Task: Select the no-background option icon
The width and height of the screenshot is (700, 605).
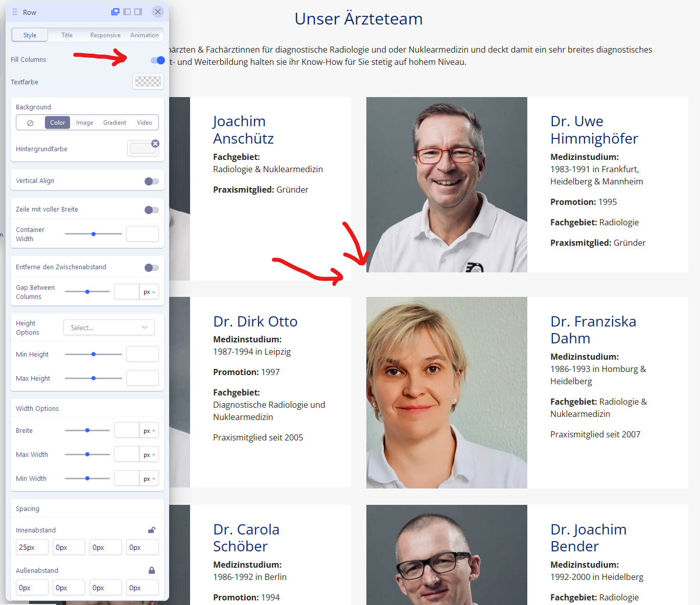Action: click(x=30, y=123)
